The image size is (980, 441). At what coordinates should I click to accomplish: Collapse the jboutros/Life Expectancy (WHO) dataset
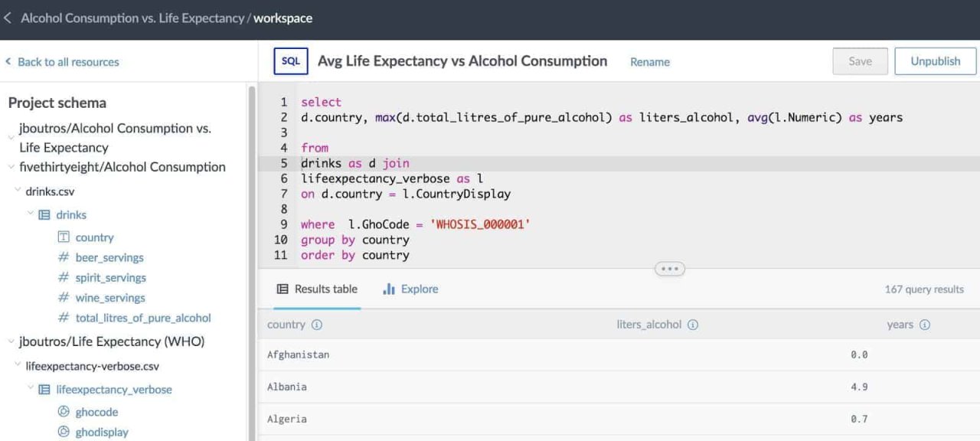11,341
